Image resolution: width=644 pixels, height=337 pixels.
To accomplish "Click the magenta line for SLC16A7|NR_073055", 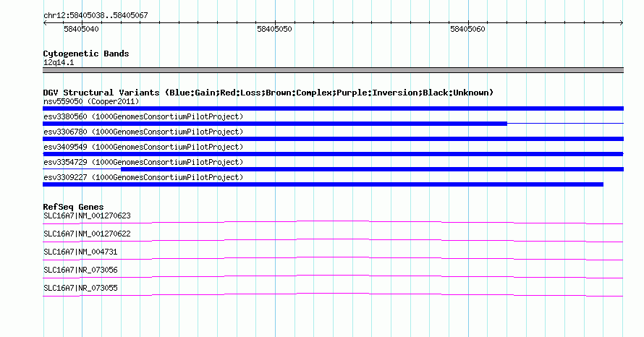I will click(x=333, y=295).
